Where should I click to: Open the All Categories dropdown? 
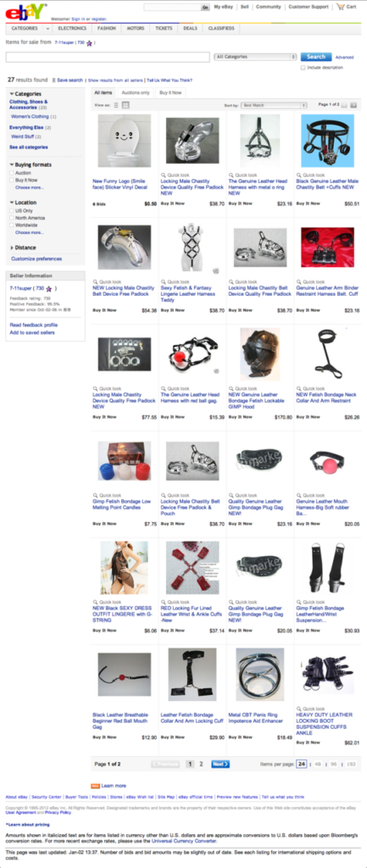(256, 57)
